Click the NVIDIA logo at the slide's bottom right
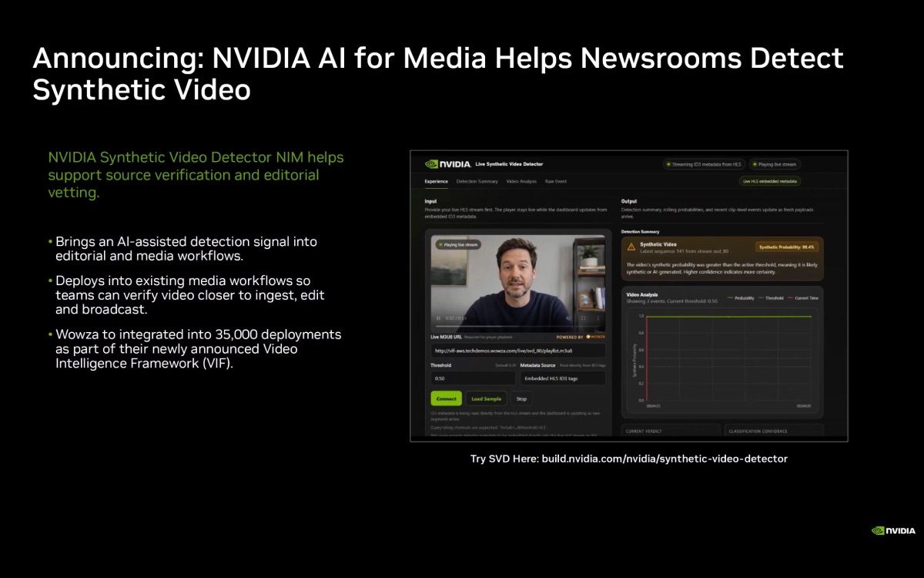The width and height of the screenshot is (924, 578). (x=893, y=530)
